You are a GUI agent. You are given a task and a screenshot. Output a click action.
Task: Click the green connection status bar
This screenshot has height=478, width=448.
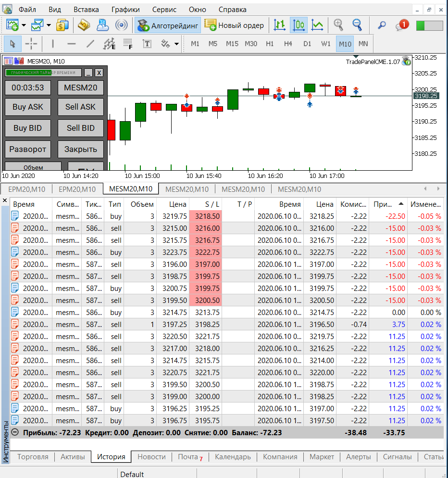tap(429, 25)
